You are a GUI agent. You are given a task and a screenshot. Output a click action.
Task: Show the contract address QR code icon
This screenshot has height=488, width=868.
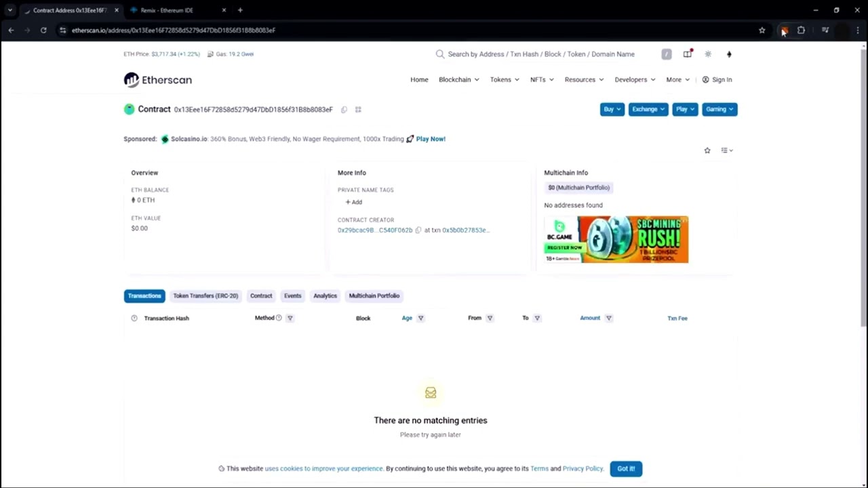click(x=358, y=110)
